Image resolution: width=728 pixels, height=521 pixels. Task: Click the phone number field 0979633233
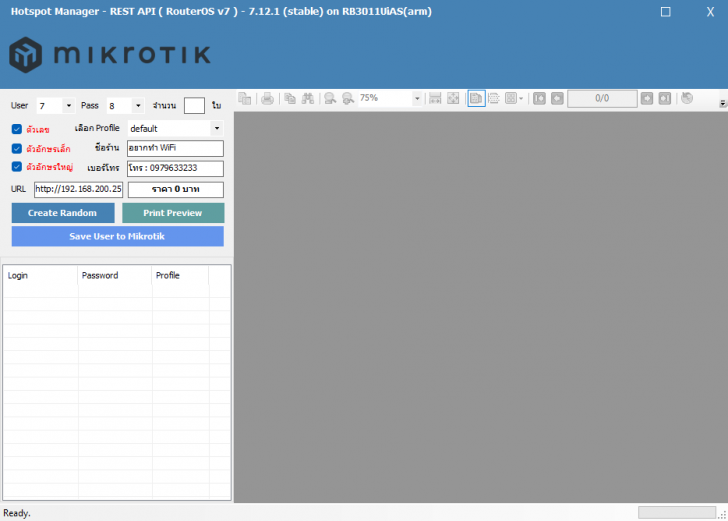pyautogui.click(x=175, y=168)
